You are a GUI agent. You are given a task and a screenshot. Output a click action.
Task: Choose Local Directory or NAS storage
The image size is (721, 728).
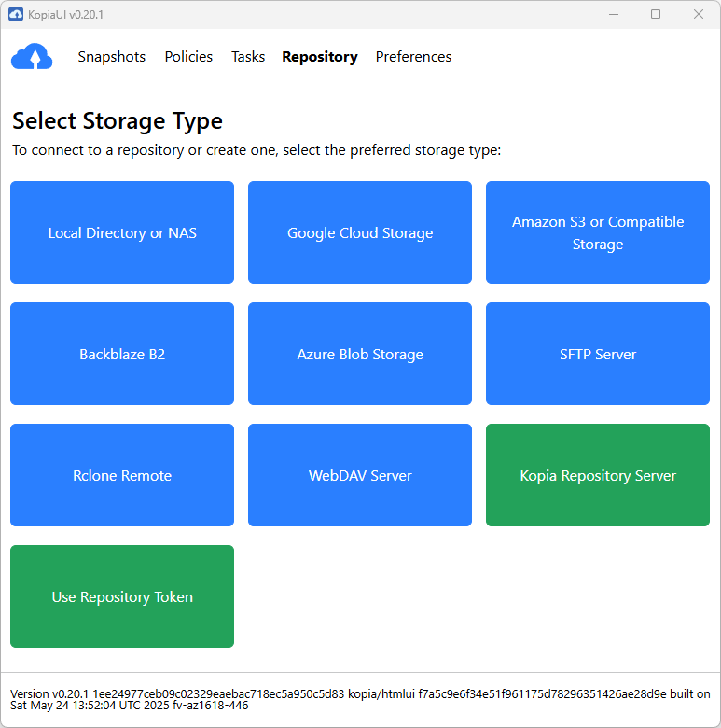click(122, 232)
